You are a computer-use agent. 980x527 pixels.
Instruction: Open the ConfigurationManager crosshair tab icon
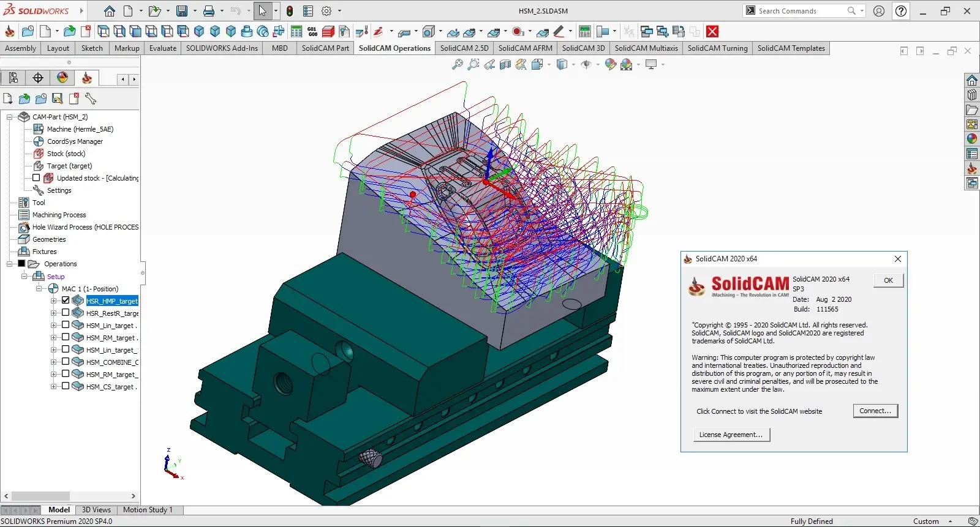[x=38, y=78]
